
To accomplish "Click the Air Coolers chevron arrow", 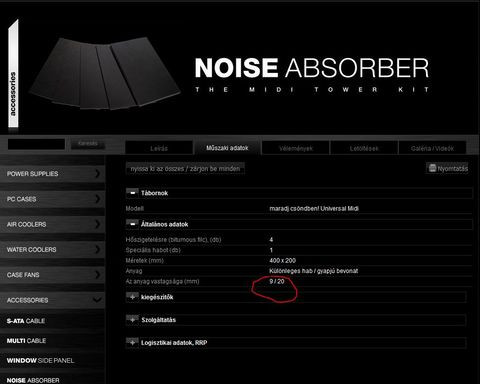I will [97, 224].
